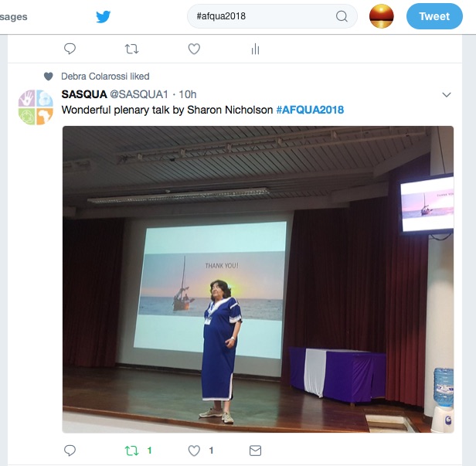Open the plenary talk photo
476x466 pixels.
click(258, 279)
